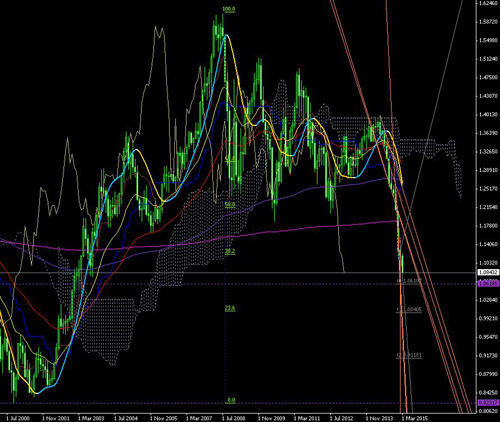Click the 1.10320 price axis label
This screenshot has height=422, width=500.
point(488,263)
